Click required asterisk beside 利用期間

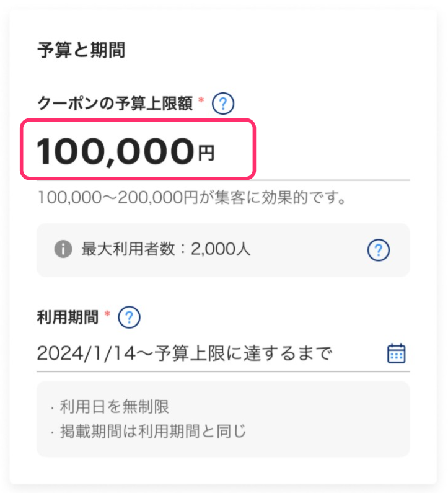point(107,315)
